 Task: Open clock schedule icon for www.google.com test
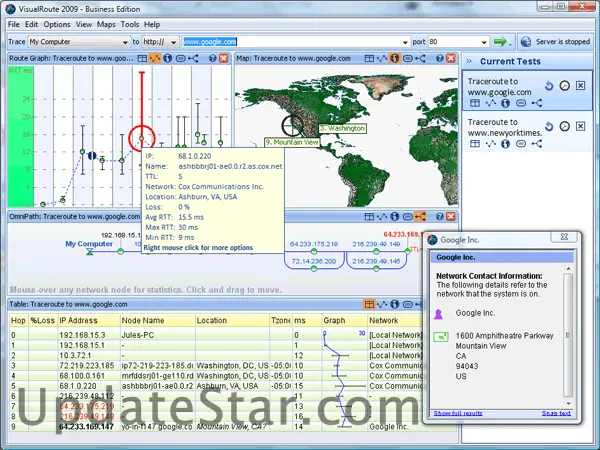565,86
